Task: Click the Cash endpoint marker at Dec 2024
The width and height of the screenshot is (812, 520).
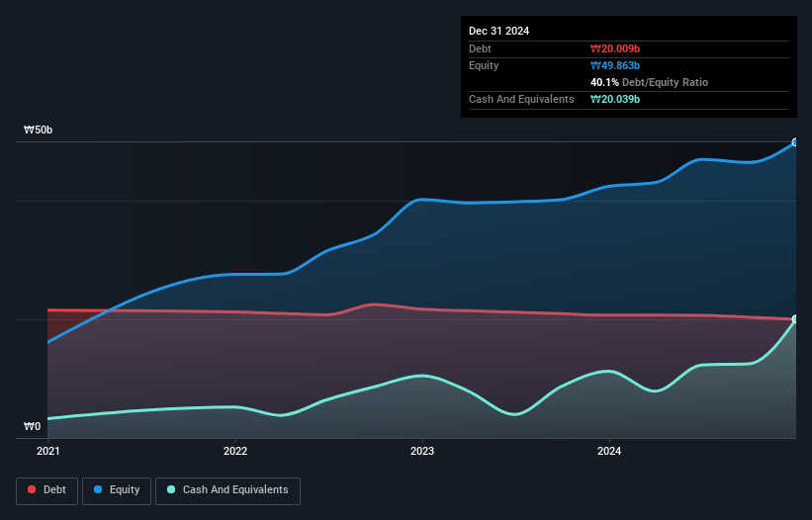Action: click(795, 319)
